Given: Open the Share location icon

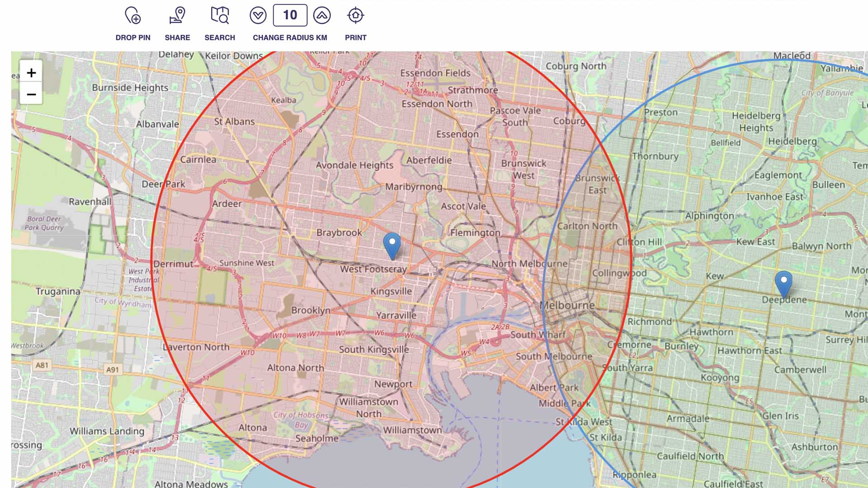Looking at the screenshot, I should click(177, 15).
